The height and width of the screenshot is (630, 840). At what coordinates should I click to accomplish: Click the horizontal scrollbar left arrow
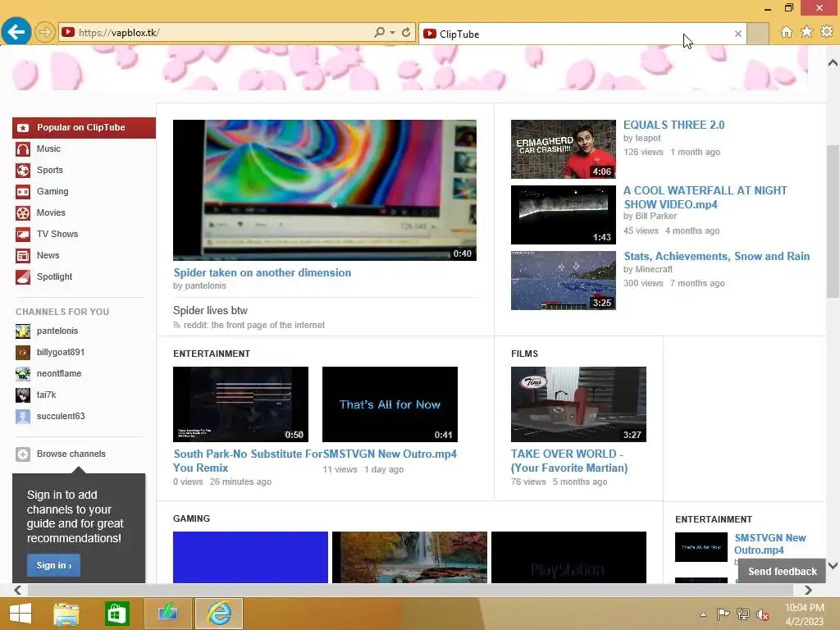18,590
